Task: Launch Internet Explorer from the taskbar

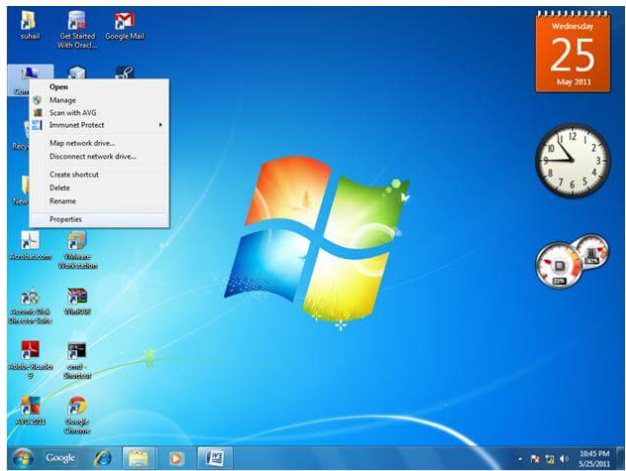Action: point(103,458)
